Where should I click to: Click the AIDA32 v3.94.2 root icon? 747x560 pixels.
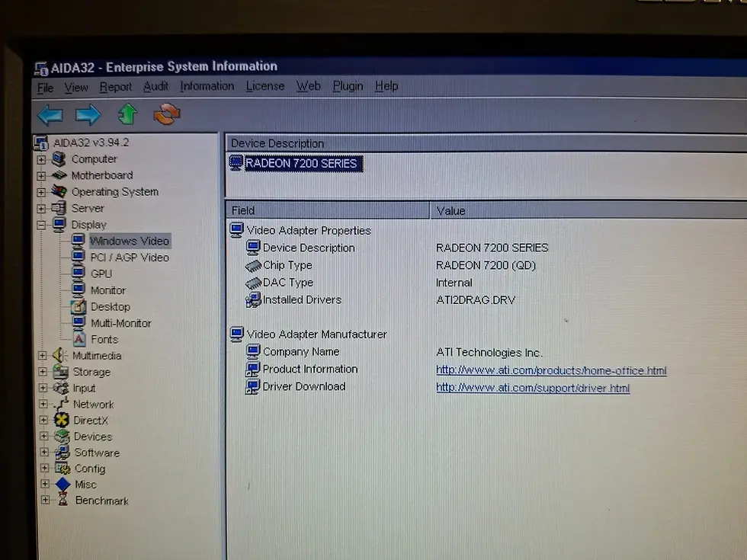pos(41,142)
